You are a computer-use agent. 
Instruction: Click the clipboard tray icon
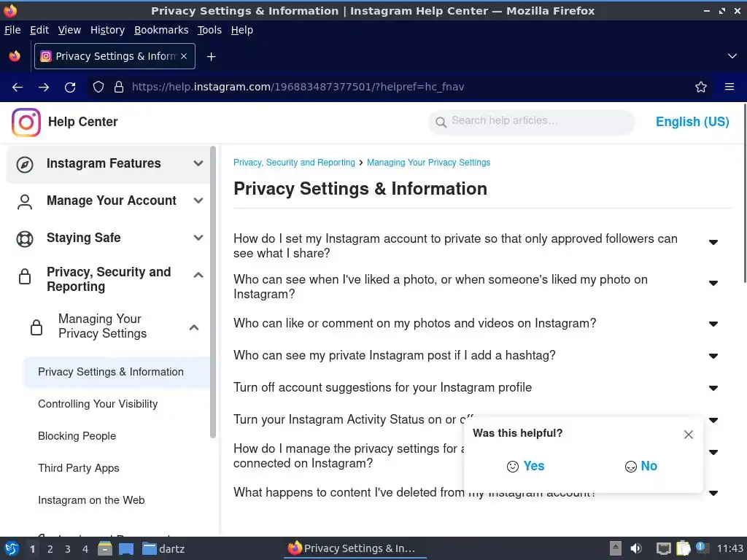click(683, 548)
